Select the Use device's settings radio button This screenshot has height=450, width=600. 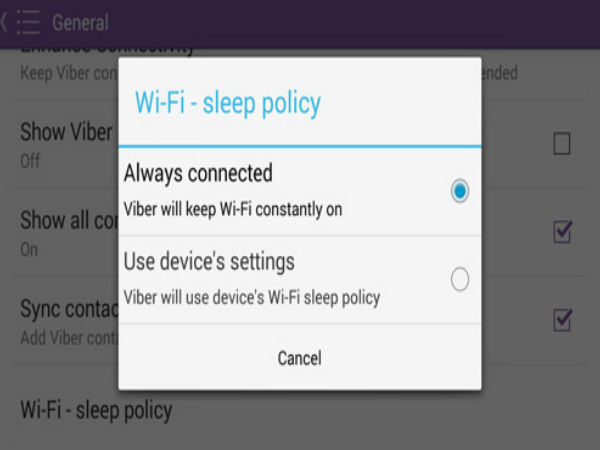click(x=460, y=279)
